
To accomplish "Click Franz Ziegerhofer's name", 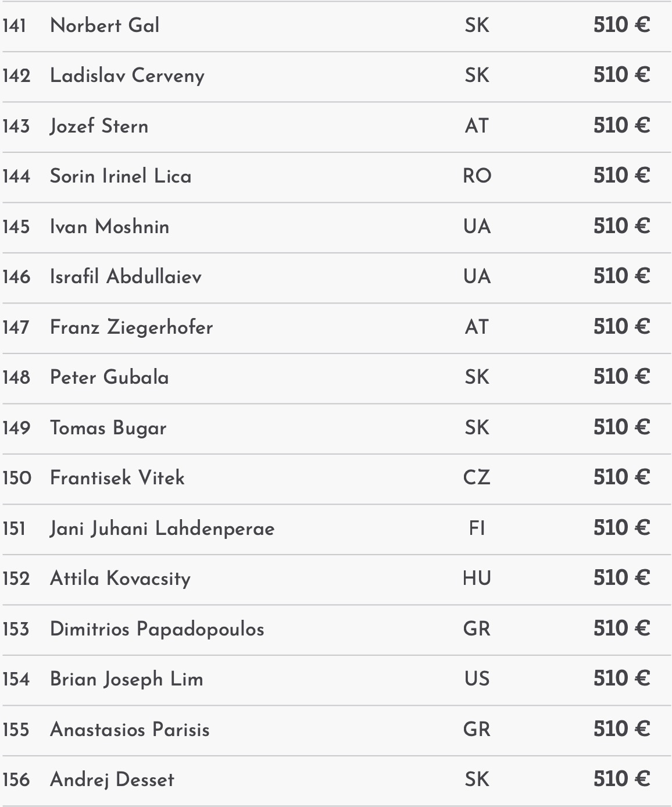I will tap(131, 327).
